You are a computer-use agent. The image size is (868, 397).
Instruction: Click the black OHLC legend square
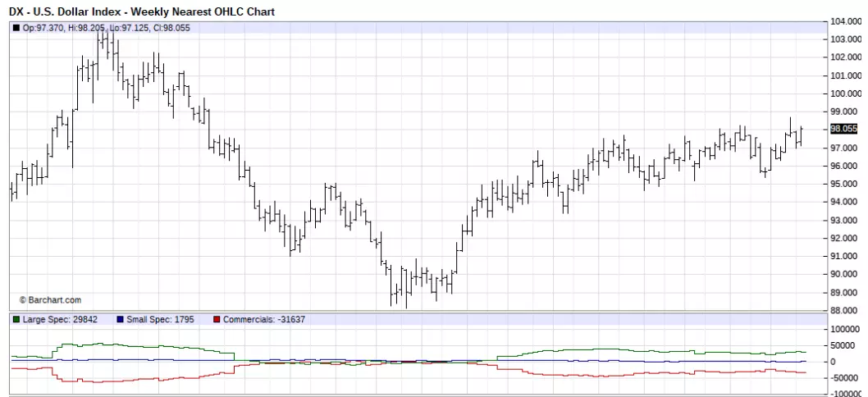coord(16,28)
